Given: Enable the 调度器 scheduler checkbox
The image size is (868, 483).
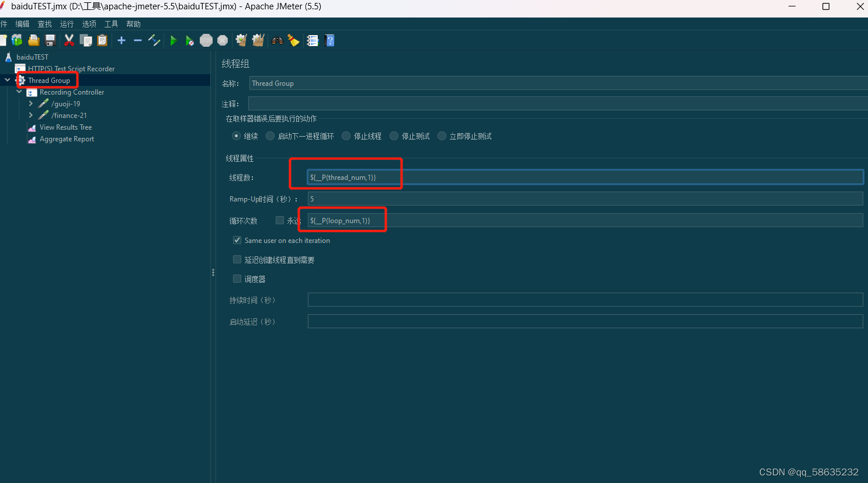Looking at the screenshot, I should pos(237,279).
